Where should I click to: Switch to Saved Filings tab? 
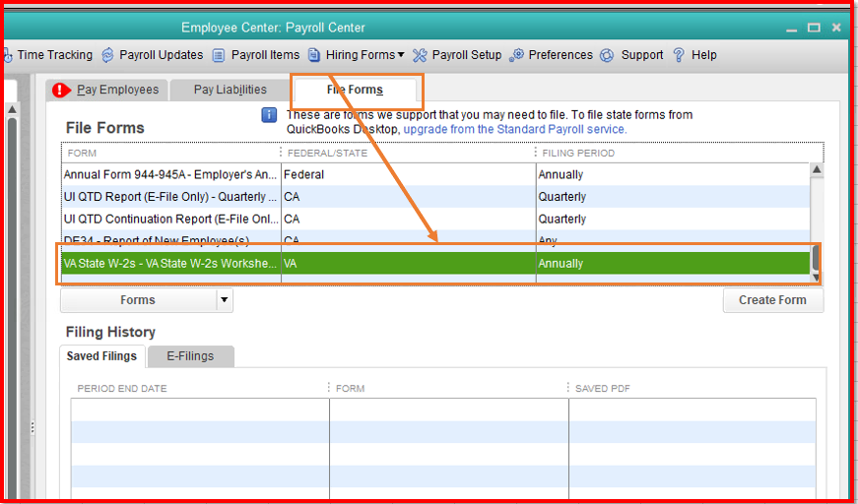101,356
